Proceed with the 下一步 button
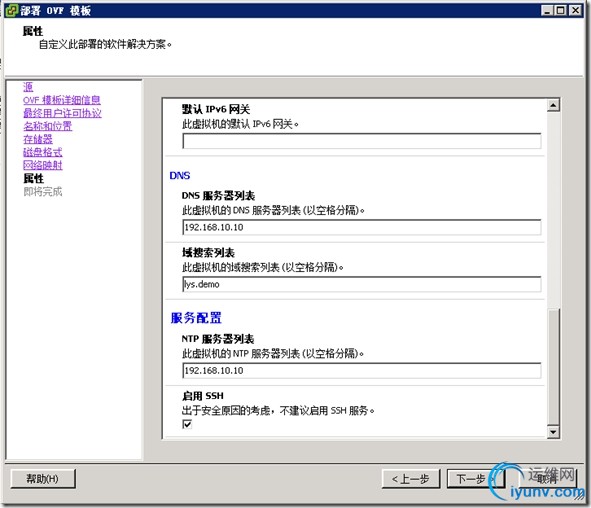 coord(476,479)
